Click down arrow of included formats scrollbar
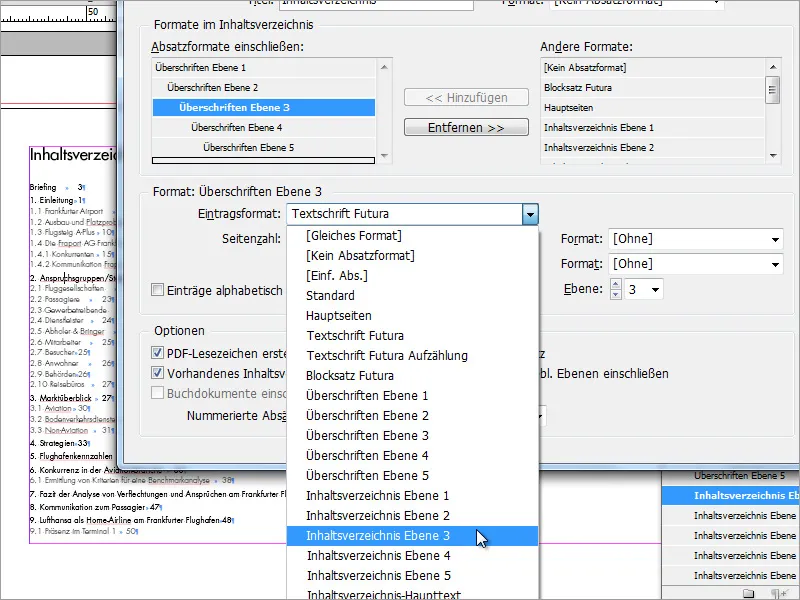 385,156
